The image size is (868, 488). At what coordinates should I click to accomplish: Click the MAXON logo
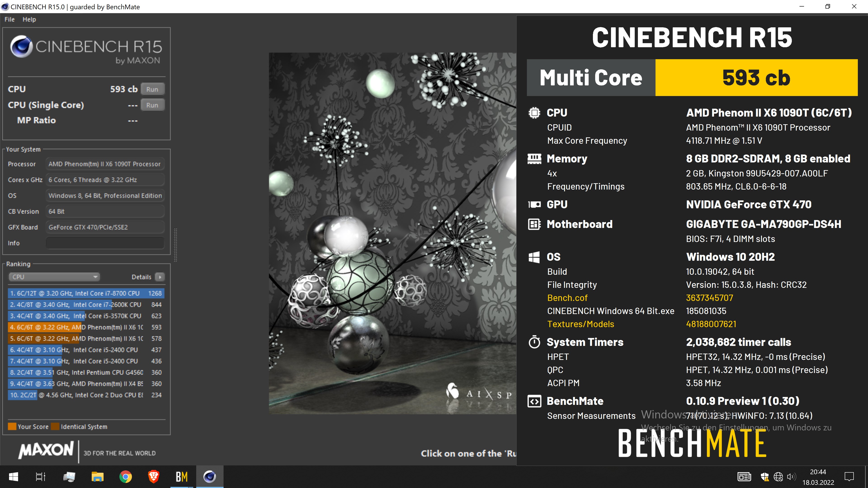46,450
